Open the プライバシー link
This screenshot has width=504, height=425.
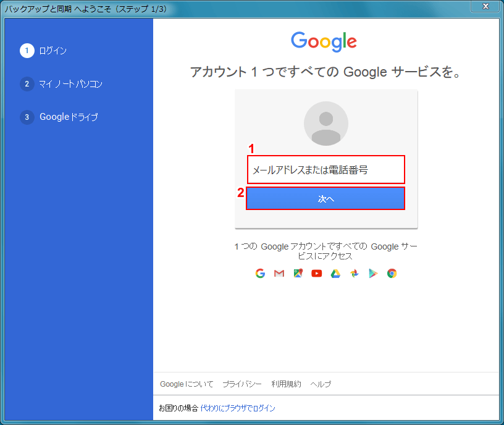coord(242,384)
